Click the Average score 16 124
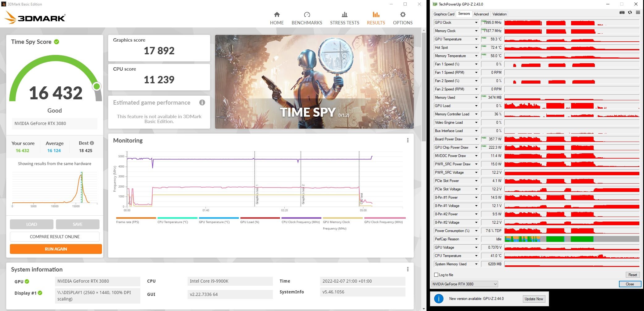Viewport: 644px width, 311px height. tap(54, 151)
